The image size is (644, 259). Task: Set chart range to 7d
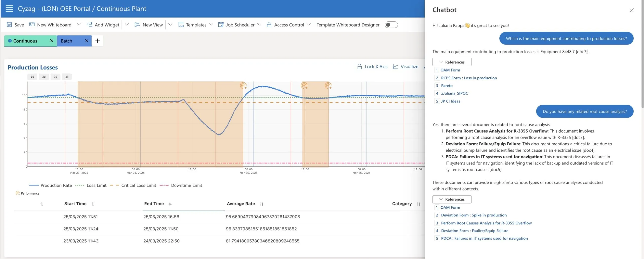click(x=55, y=77)
